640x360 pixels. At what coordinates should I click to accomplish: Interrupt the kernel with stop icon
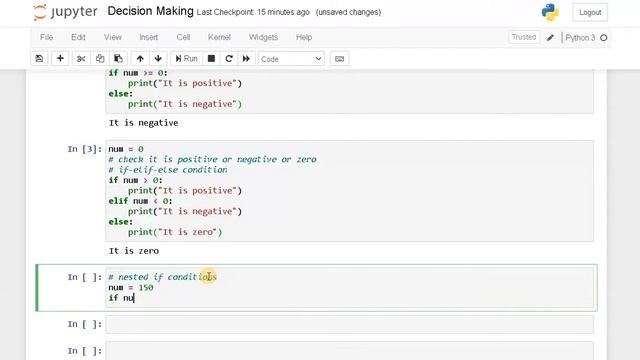(x=211, y=59)
